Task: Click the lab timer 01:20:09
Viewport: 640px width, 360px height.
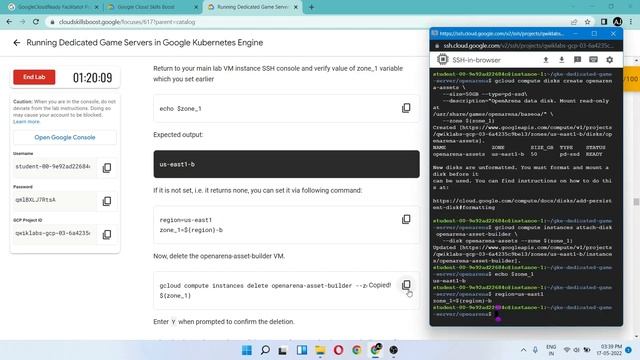Action: [x=92, y=78]
